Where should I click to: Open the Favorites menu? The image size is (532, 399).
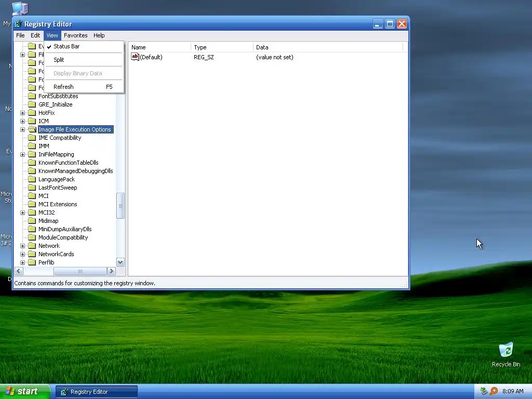tap(76, 35)
